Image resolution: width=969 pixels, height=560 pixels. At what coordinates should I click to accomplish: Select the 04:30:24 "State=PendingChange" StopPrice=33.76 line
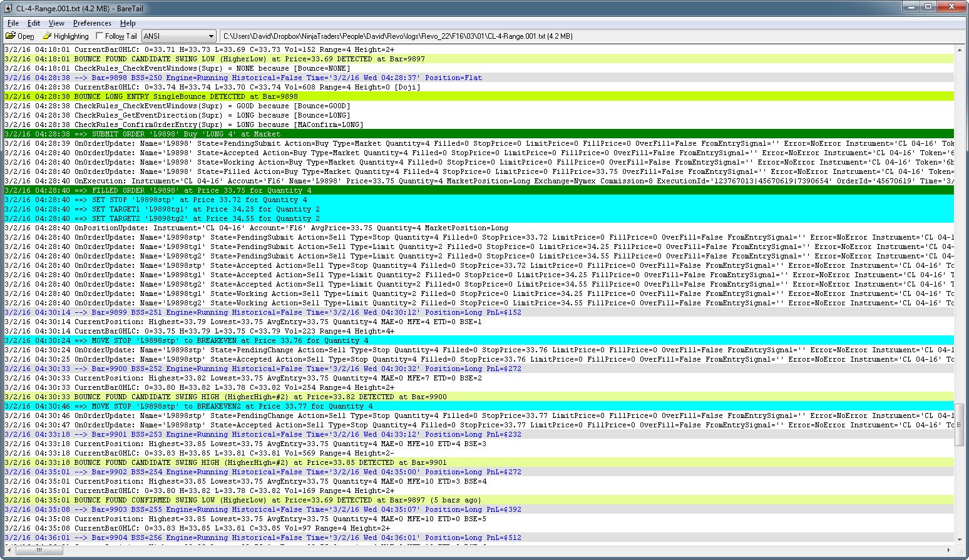pos(479,350)
